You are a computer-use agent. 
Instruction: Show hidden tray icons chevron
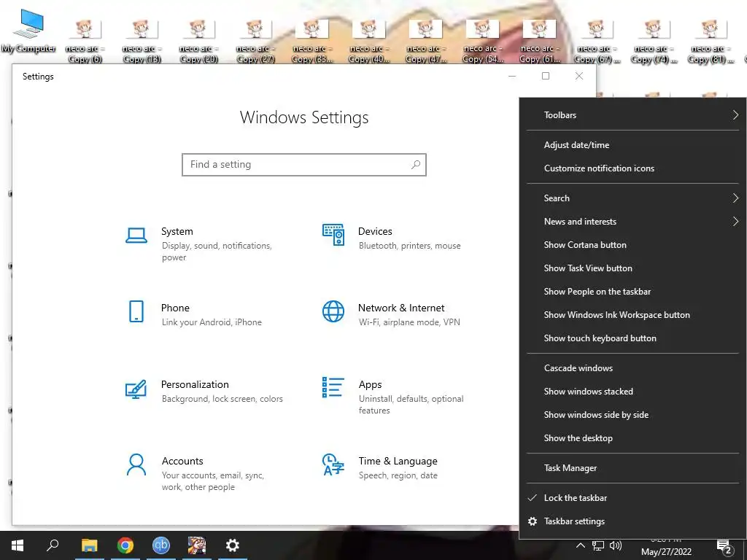tap(580, 545)
